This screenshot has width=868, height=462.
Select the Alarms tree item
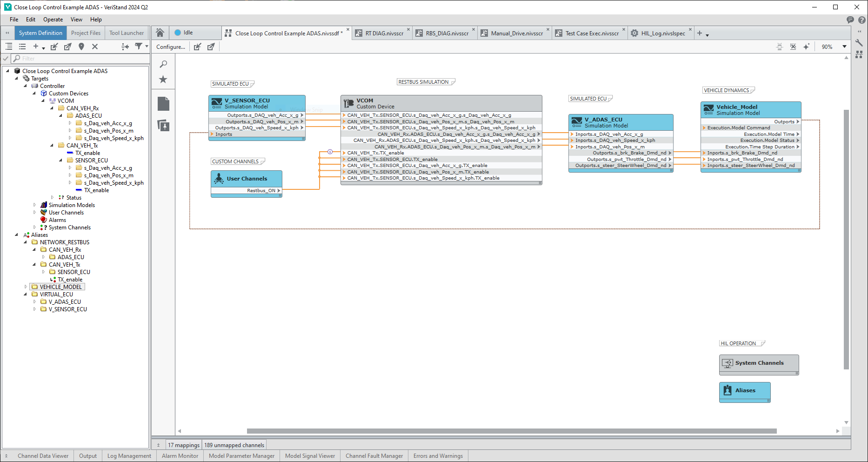tap(57, 220)
